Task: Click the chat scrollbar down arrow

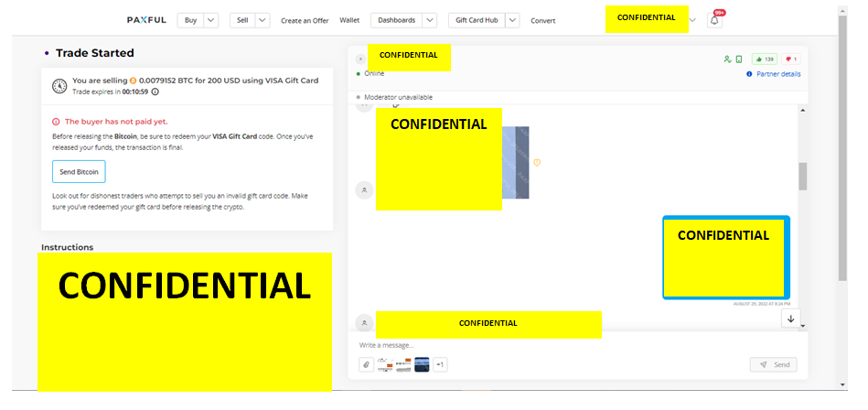Action: pyautogui.click(x=803, y=327)
